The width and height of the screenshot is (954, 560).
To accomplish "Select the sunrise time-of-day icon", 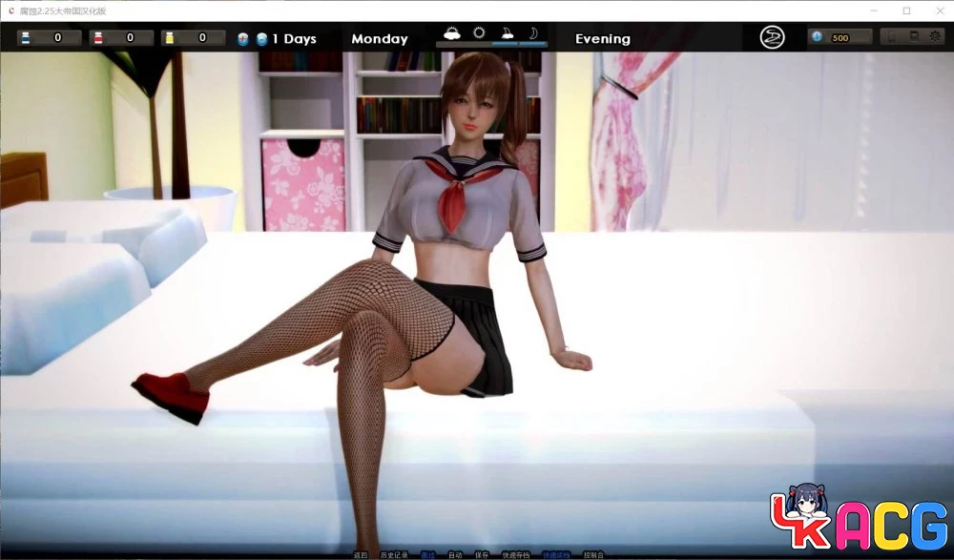I will tap(451, 33).
